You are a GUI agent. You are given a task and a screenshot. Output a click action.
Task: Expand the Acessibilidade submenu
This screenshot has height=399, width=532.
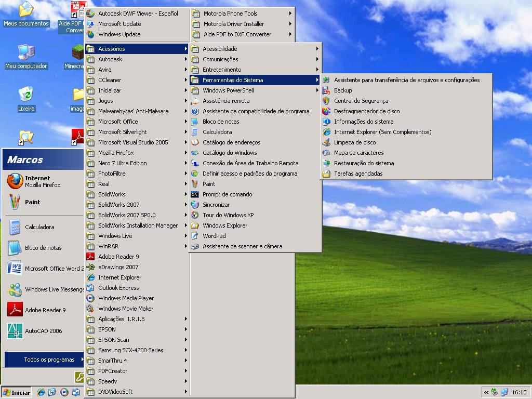[x=255, y=49]
